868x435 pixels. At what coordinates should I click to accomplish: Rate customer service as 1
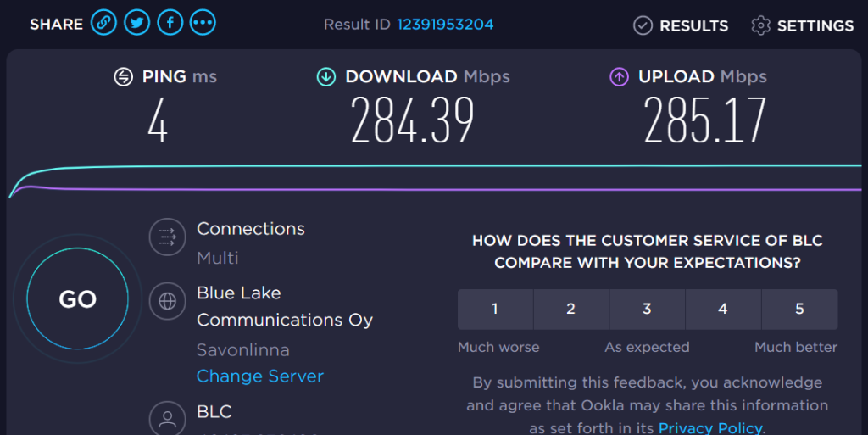click(495, 309)
